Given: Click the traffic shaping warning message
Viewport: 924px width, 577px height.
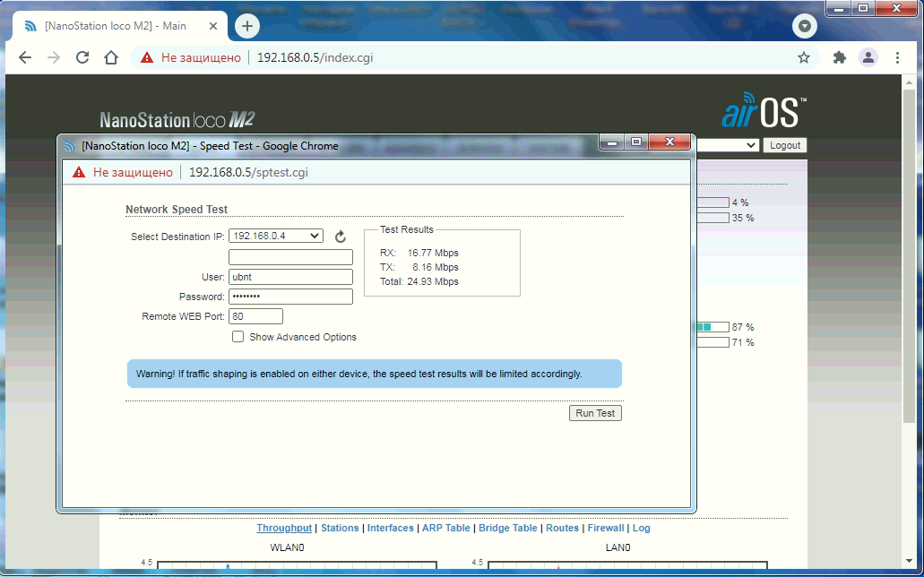Looking at the screenshot, I should click(375, 374).
